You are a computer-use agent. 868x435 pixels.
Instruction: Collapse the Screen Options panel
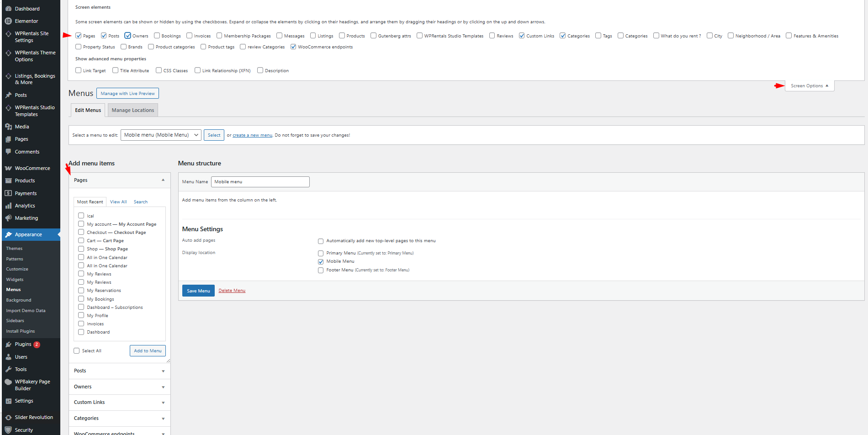click(x=809, y=86)
